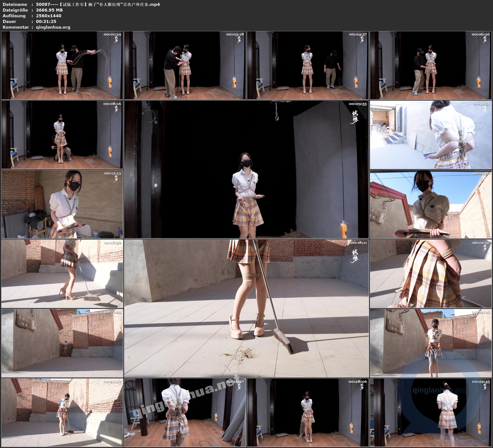Image resolution: width=493 pixels, height=448 pixels.
Task: Click the 00:31:25 duration value
Action: [x=46, y=22]
